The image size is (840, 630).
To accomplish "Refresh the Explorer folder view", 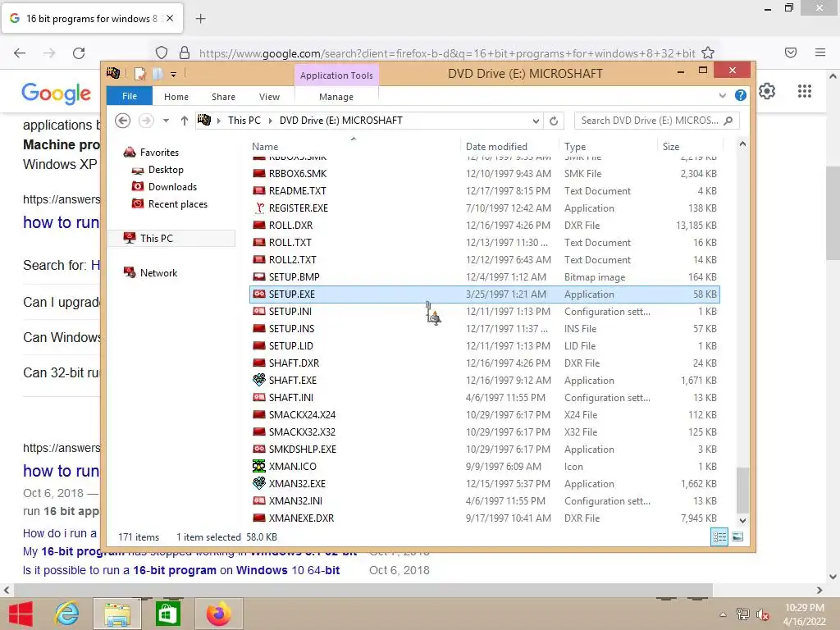I will [554, 121].
